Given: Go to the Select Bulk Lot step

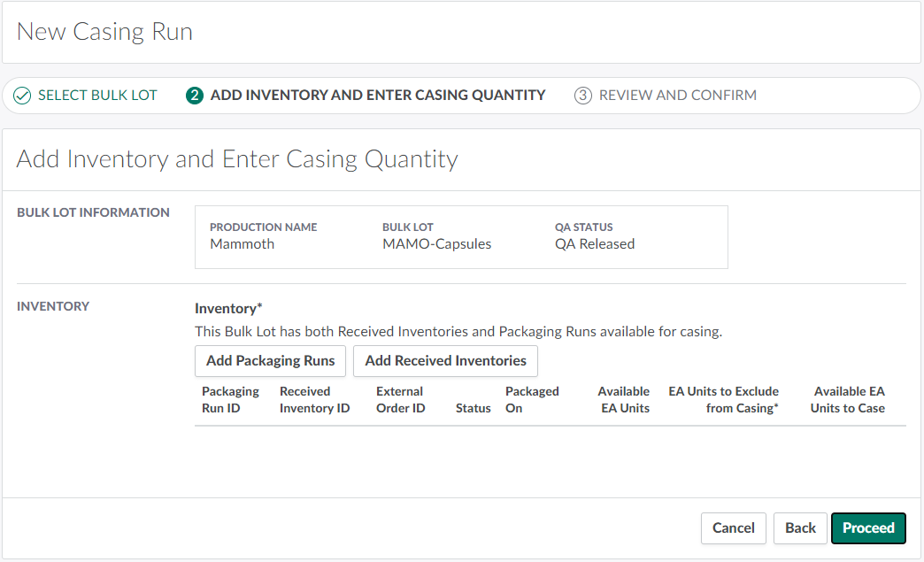Looking at the screenshot, I should pyautogui.click(x=97, y=96).
